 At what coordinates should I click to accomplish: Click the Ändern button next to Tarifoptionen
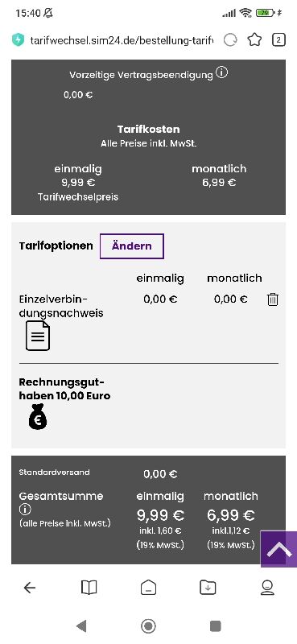(132, 246)
